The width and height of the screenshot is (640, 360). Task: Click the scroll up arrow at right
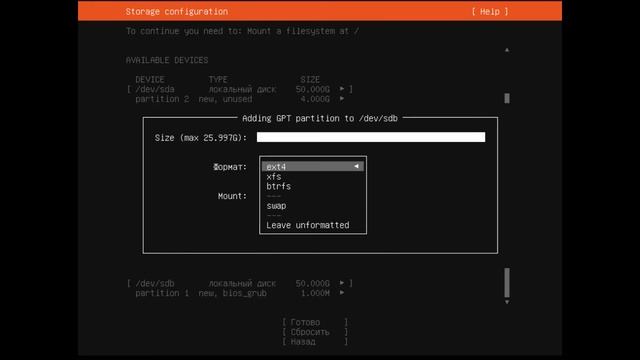[x=507, y=50]
